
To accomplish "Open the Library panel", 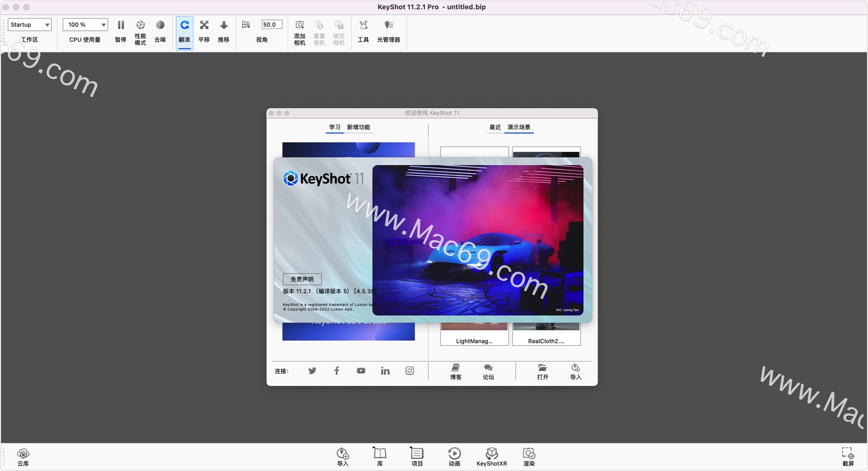I will (x=380, y=457).
